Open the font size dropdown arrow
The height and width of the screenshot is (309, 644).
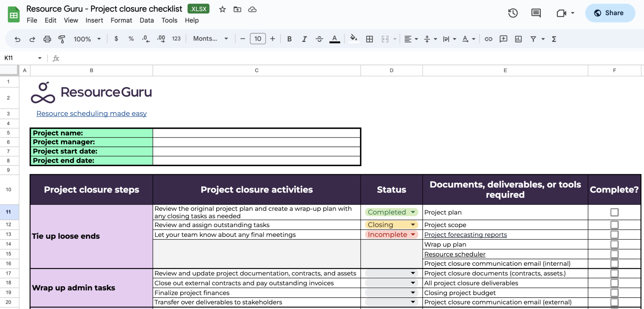coord(258,39)
